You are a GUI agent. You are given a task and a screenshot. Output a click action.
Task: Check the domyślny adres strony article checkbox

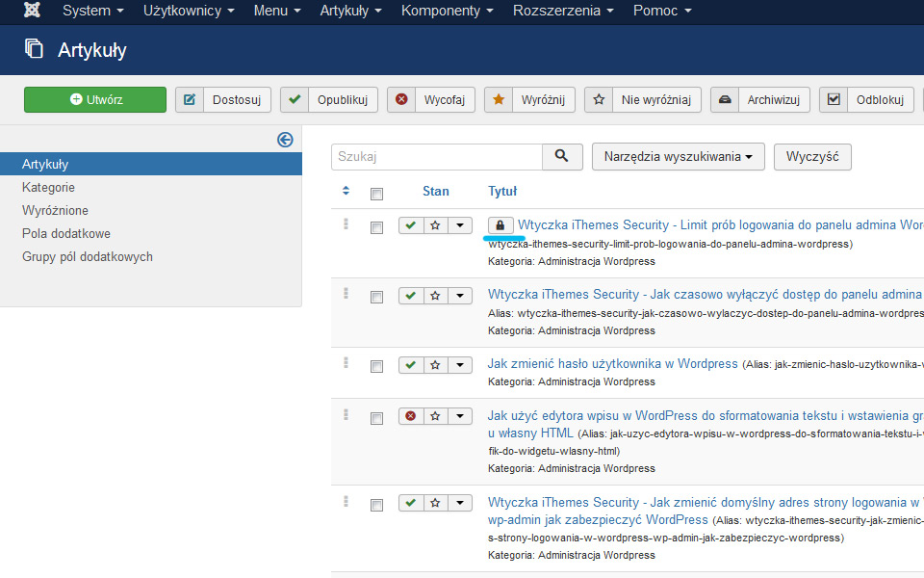(x=376, y=506)
